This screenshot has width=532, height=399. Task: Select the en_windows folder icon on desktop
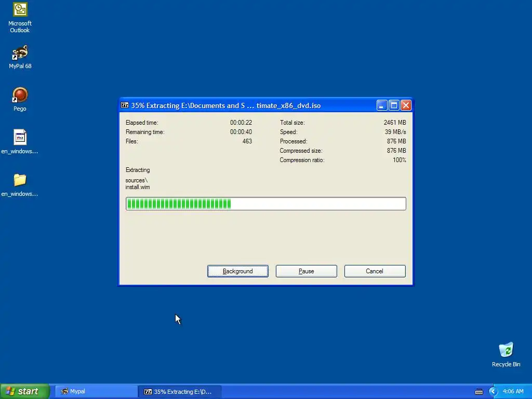tap(20, 185)
